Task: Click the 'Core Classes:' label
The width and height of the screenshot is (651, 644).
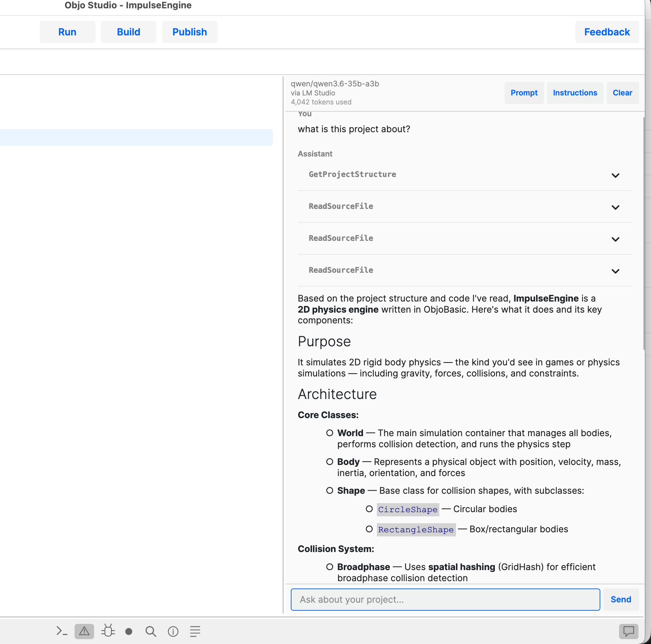Action: 328,415
